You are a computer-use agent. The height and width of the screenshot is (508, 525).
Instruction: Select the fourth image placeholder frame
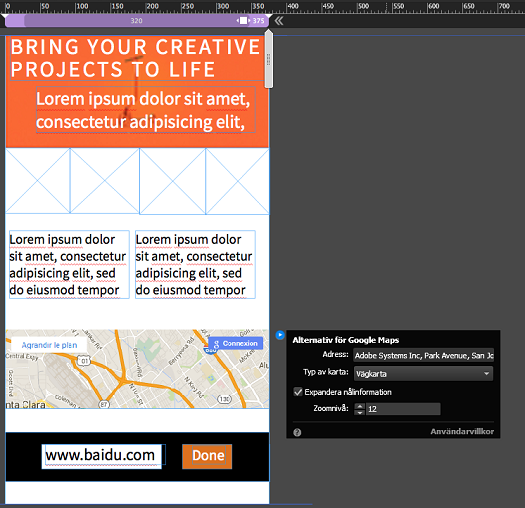(237, 181)
